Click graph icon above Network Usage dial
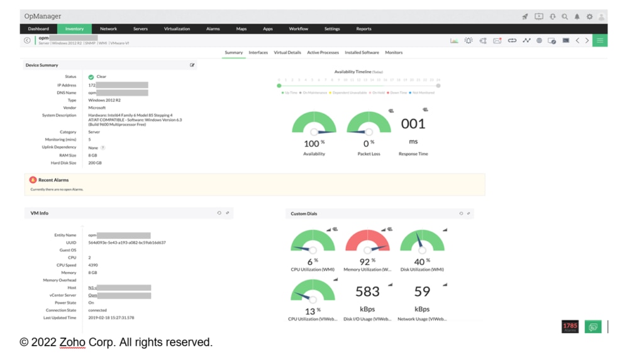 pos(445,285)
